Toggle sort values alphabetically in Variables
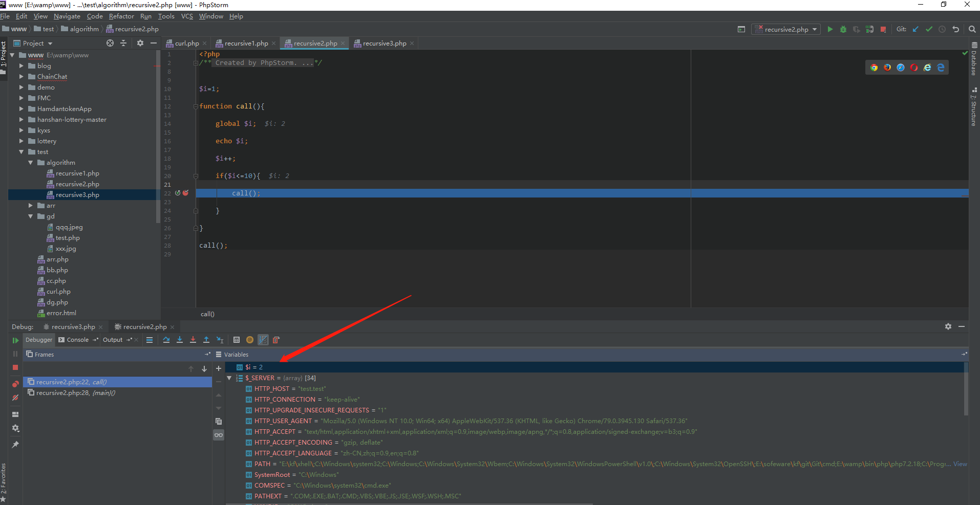The width and height of the screenshot is (980, 505). coord(263,340)
